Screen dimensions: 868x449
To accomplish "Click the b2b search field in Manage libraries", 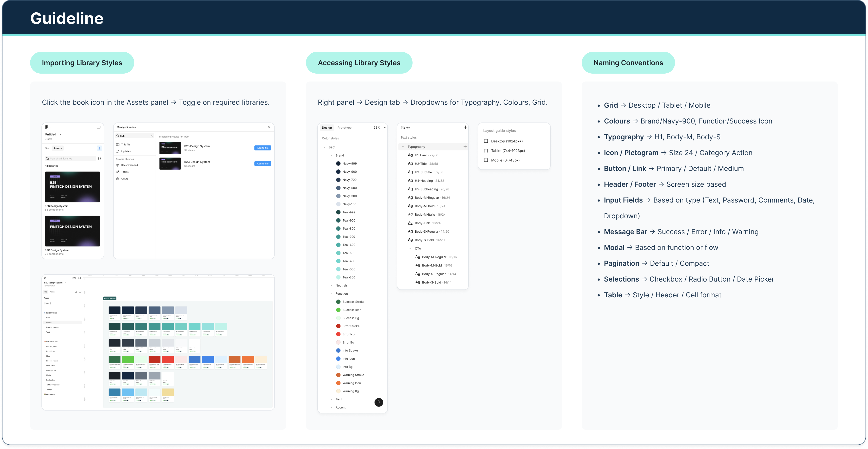I will click(x=135, y=136).
